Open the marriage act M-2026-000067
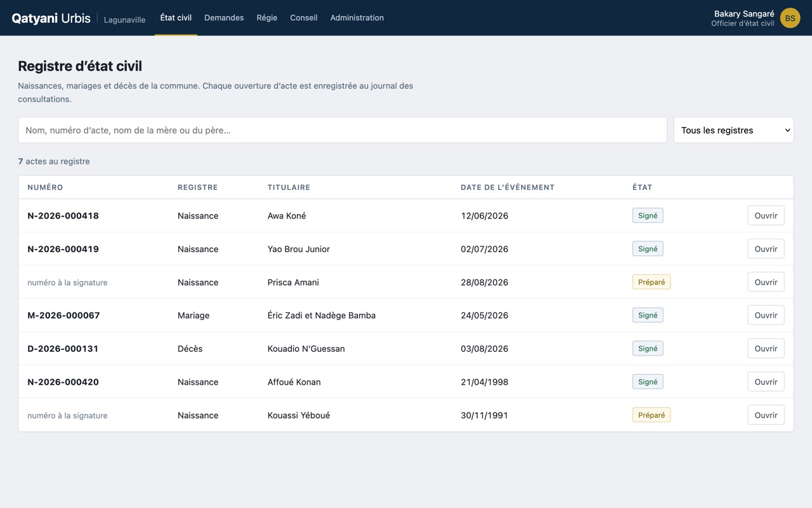812x508 pixels. click(766, 315)
